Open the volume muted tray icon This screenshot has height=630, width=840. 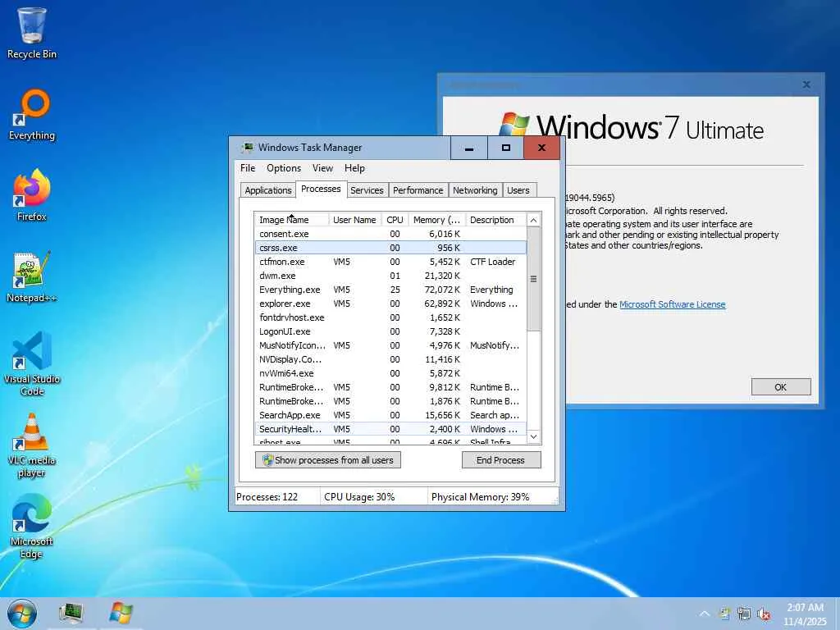(x=764, y=614)
